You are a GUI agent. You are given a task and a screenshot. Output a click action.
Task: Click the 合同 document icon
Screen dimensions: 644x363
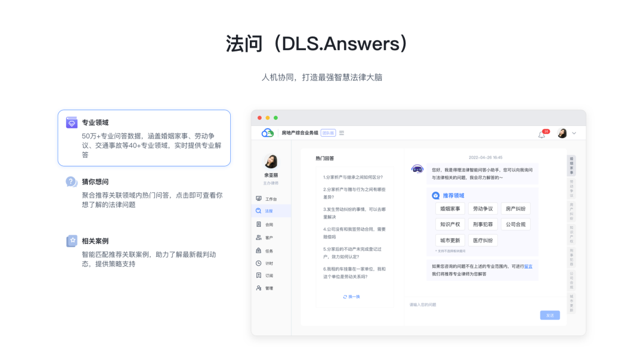259,224
